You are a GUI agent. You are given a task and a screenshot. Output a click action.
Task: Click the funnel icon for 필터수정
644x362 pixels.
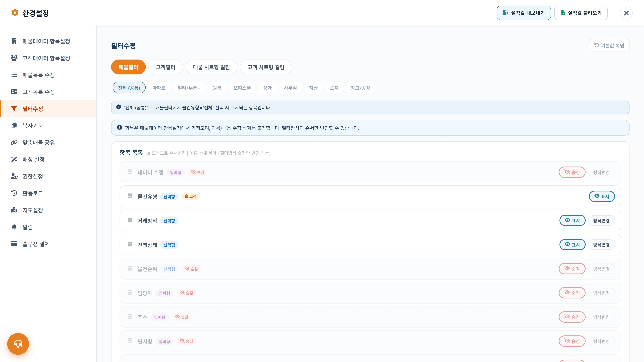pyautogui.click(x=14, y=109)
